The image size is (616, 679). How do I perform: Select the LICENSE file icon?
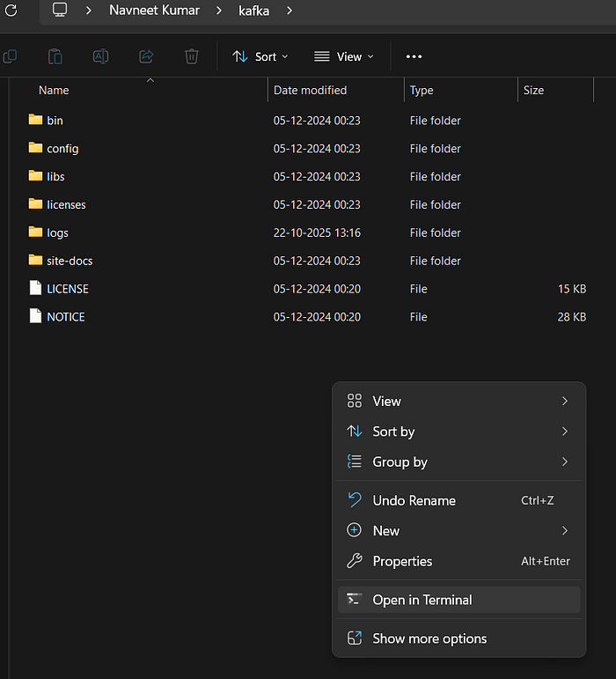click(x=35, y=288)
